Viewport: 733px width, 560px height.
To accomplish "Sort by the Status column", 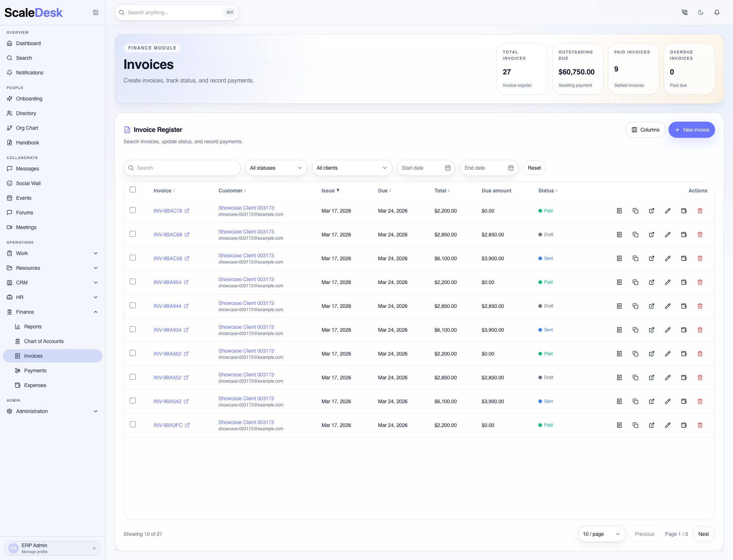I will pyautogui.click(x=548, y=191).
